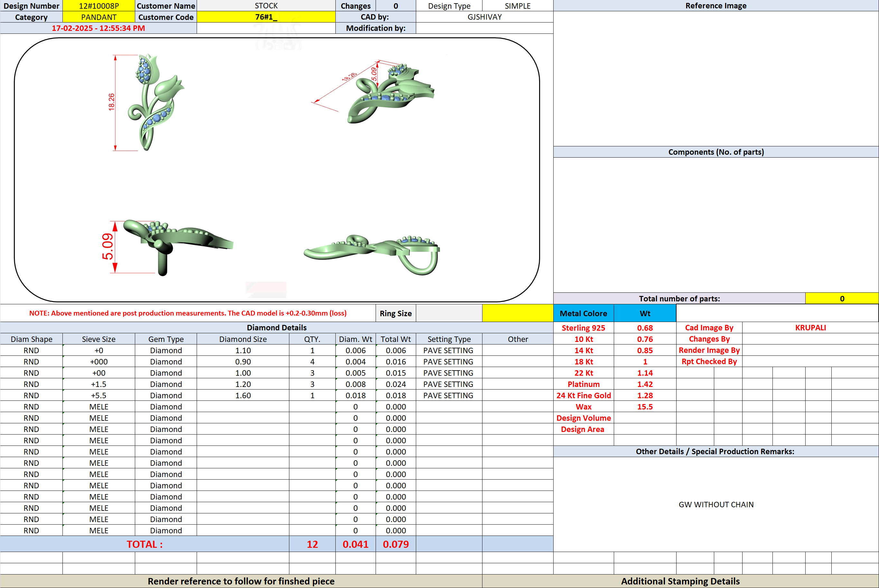This screenshot has height=588, width=879.
Task: Select the yellow Total number of parts value 0
Action: tap(842, 299)
